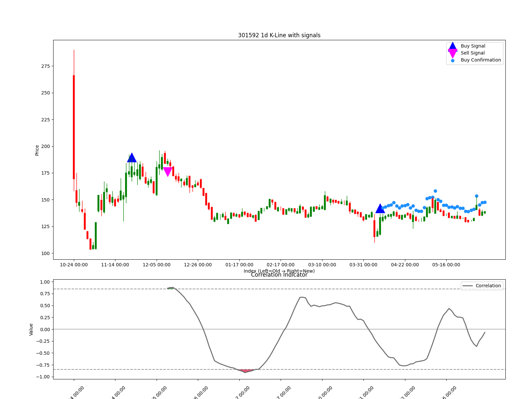Viewport: 532px width, 399px height.
Task: Click the 'Buy Signal' legend label
Action: point(473,46)
